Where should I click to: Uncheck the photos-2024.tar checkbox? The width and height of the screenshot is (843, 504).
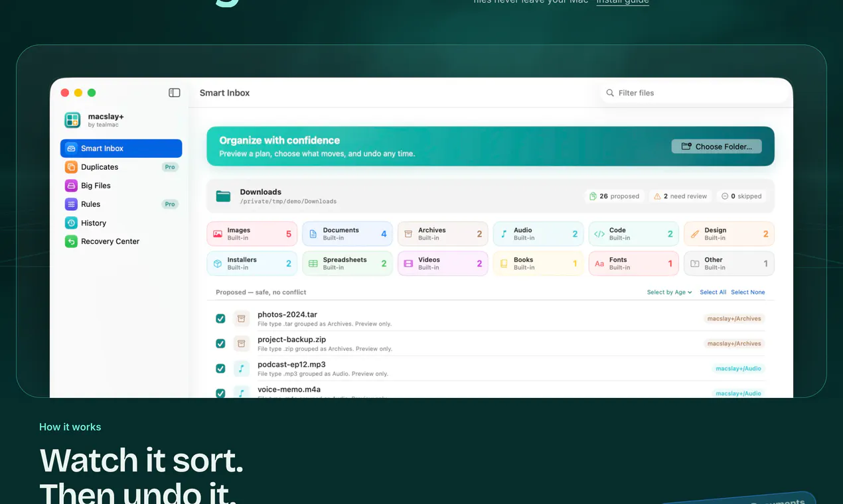pyautogui.click(x=220, y=319)
